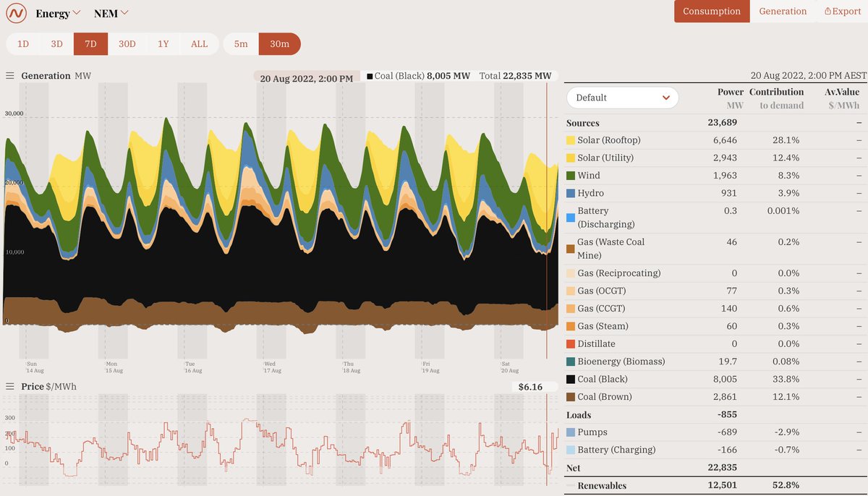Click the $6.16 price readout
Screen dimensions: 868x496
coord(530,388)
